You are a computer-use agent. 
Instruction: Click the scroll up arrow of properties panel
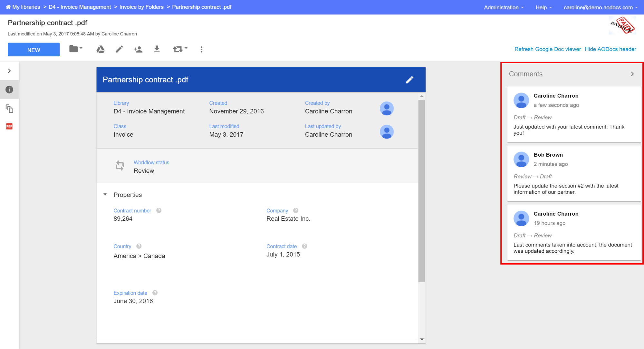point(422,96)
